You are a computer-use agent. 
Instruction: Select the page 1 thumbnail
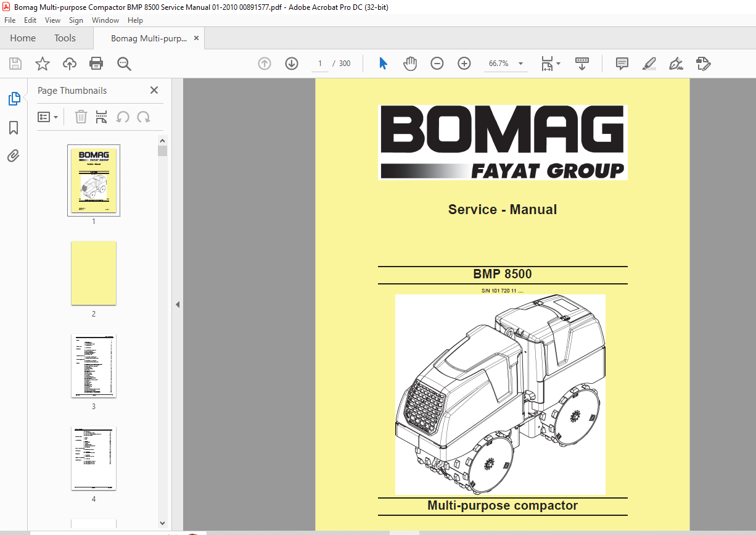tap(94, 180)
